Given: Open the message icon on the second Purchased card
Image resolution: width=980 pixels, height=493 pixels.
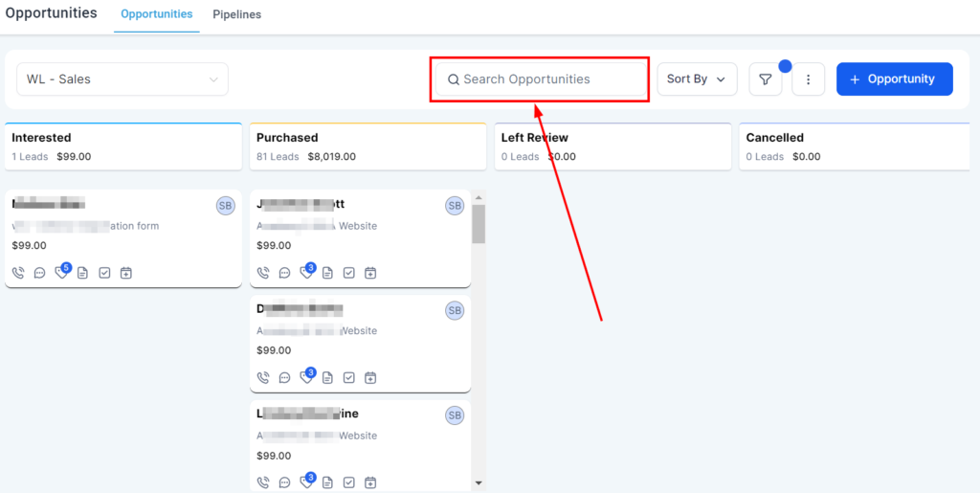Looking at the screenshot, I should point(285,378).
